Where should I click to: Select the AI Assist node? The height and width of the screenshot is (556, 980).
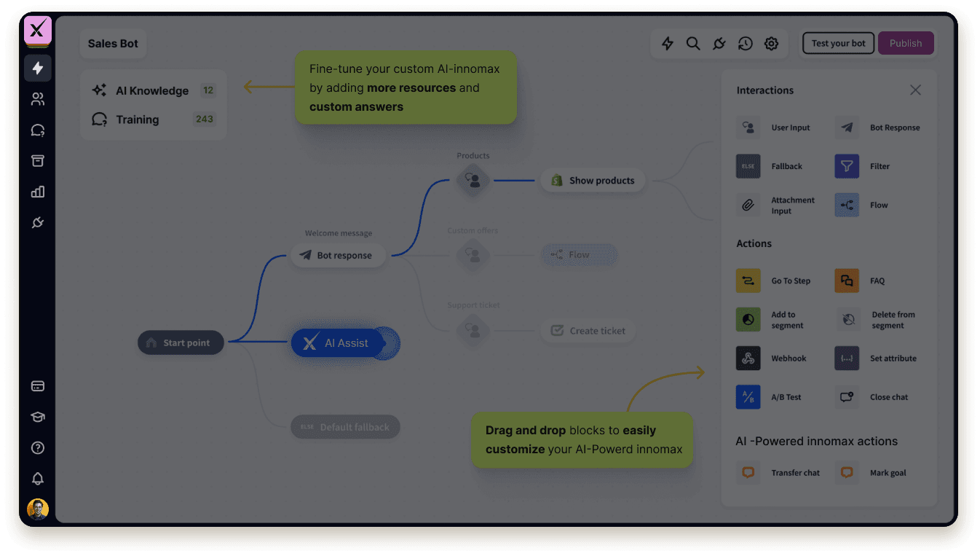click(x=339, y=343)
